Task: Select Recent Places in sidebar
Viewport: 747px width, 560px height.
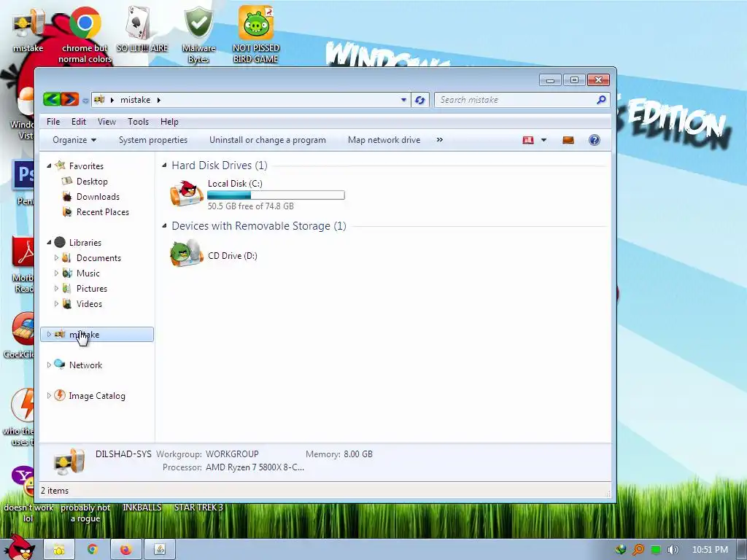Action: (x=102, y=212)
